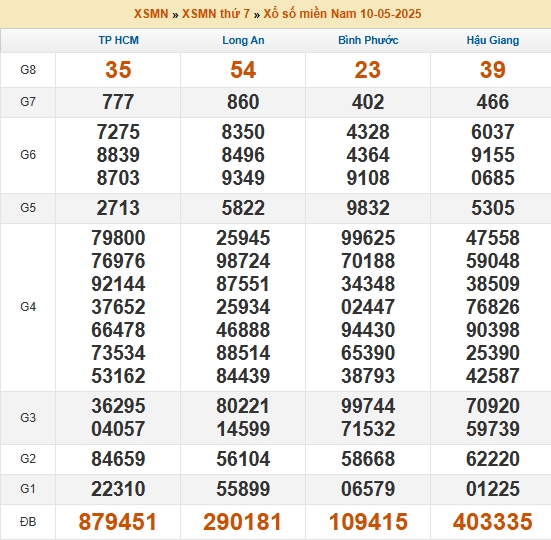Viewport: 551px width, 540px height.
Task: Click G4 number 53162
Action: pyautogui.click(x=118, y=376)
